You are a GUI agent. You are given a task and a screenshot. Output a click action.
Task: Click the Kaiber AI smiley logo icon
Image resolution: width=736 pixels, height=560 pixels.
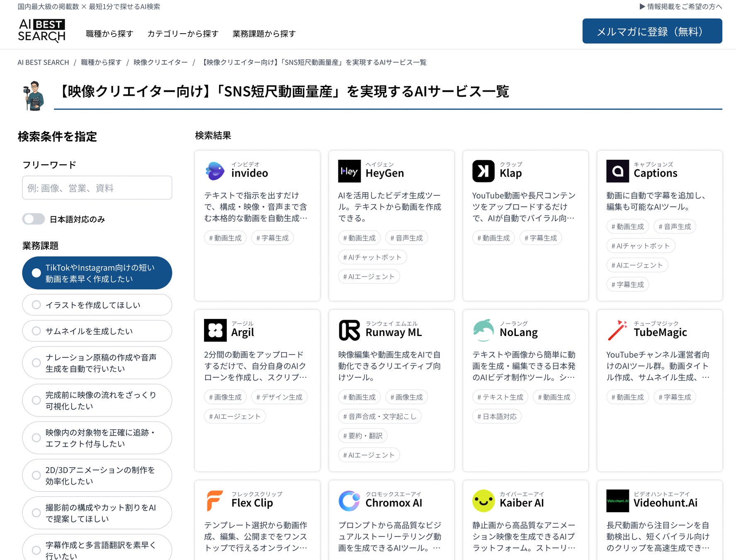(x=483, y=501)
